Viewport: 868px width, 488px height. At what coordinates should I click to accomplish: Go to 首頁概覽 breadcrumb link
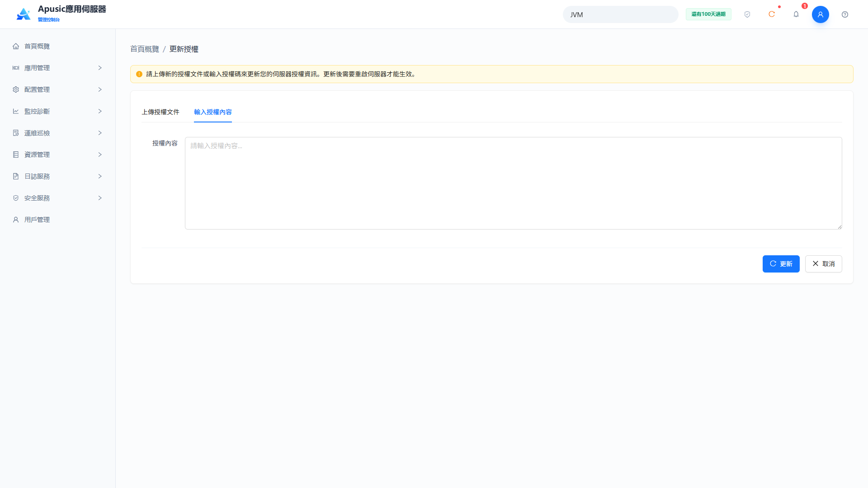[x=145, y=49]
